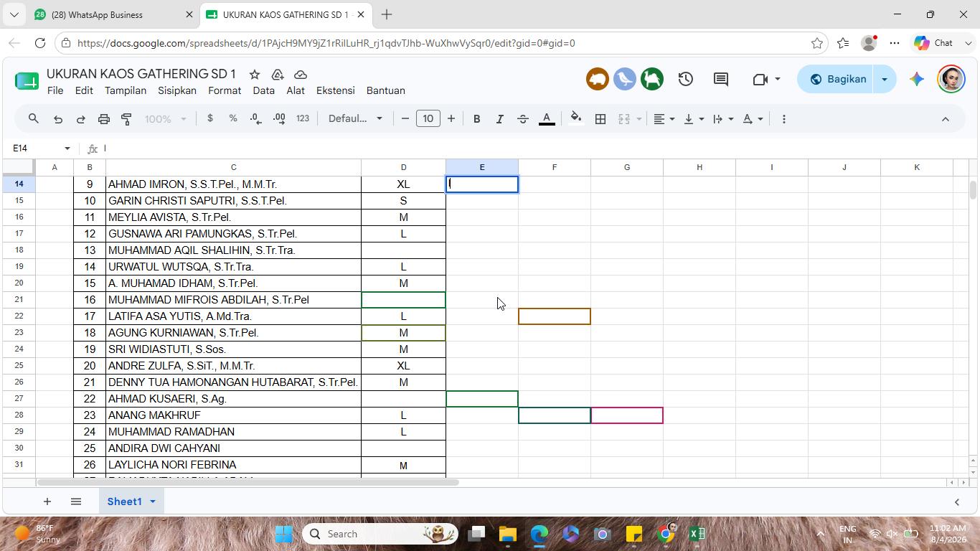
Task: Open version history clock icon
Action: click(x=686, y=79)
